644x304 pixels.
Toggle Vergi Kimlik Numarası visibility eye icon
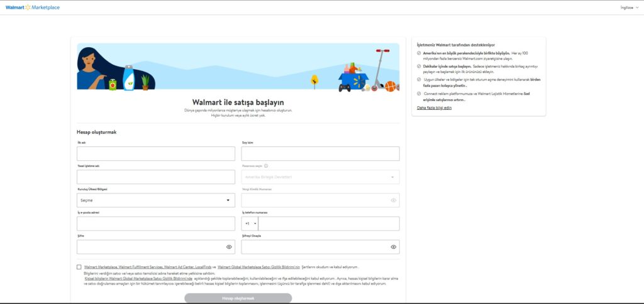(394, 200)
